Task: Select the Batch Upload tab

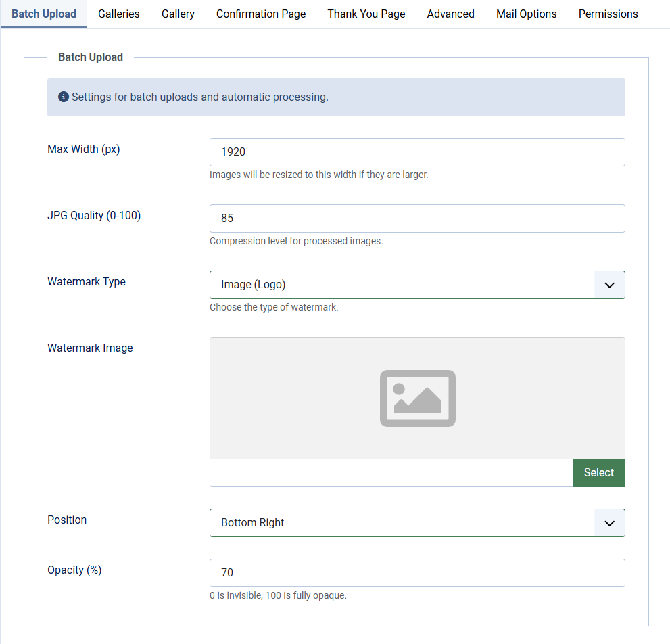Action: [44, 14]
